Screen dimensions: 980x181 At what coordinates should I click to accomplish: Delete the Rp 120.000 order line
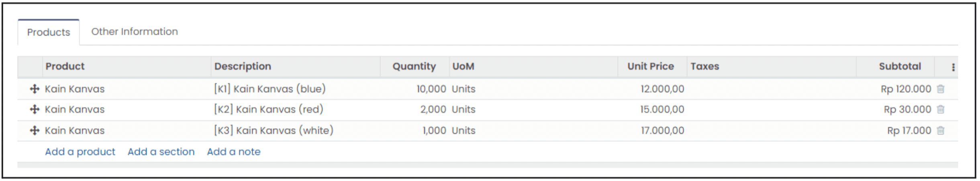(941, 89)
